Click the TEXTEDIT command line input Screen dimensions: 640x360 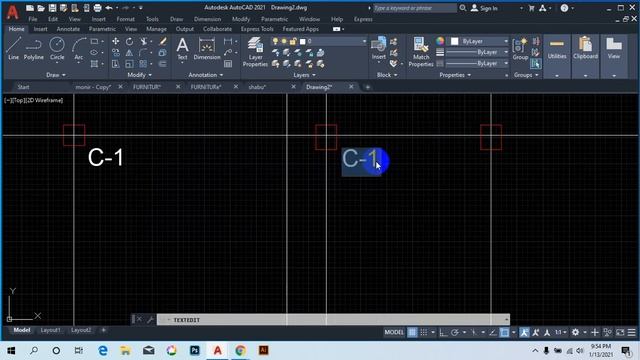[333, 320]
